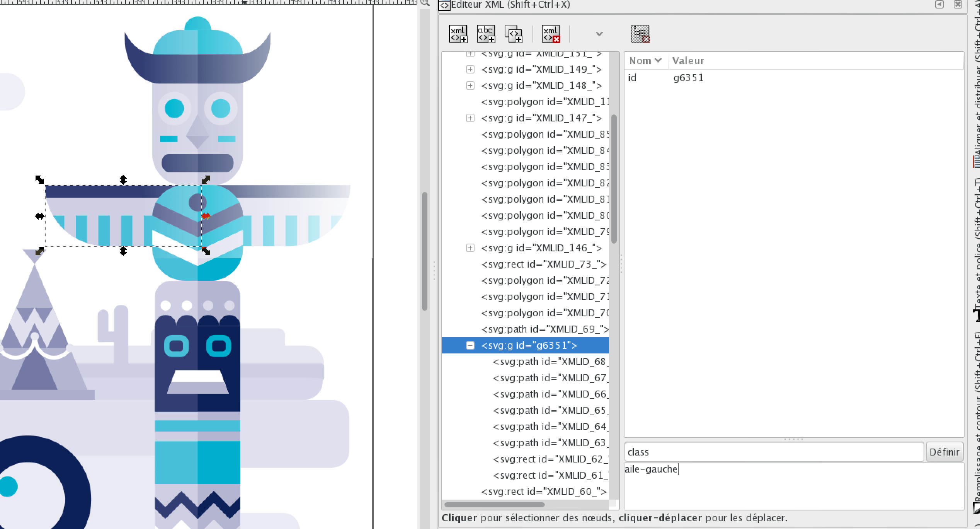
Task: Click the new text node icon
Action: (x=486, y=34)
